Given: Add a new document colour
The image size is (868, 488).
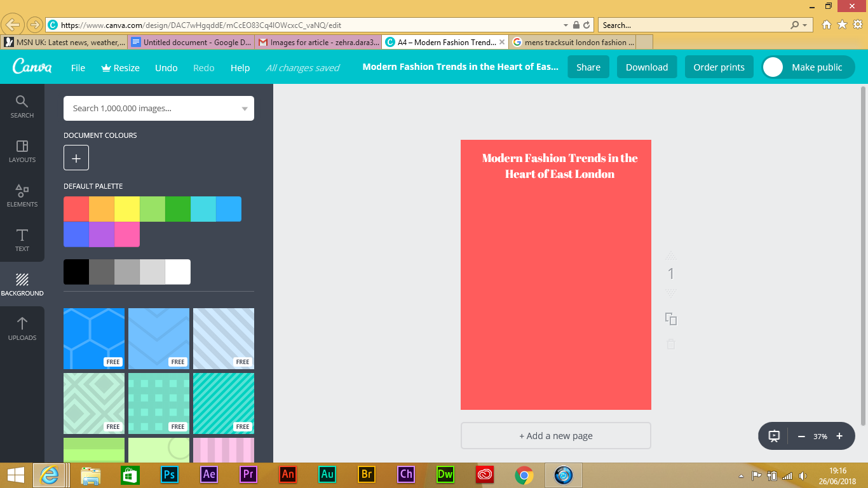Looking at the screenshot, I should (76, 158).
